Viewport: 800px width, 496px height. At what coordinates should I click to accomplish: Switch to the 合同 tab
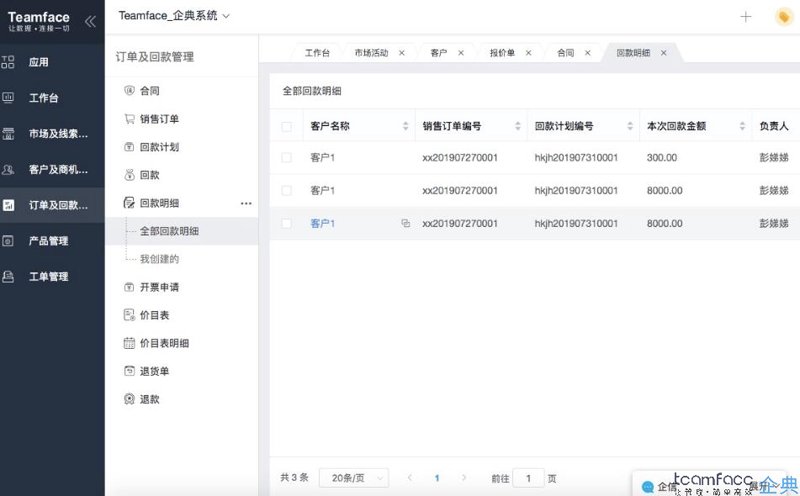tap(565, 53)
